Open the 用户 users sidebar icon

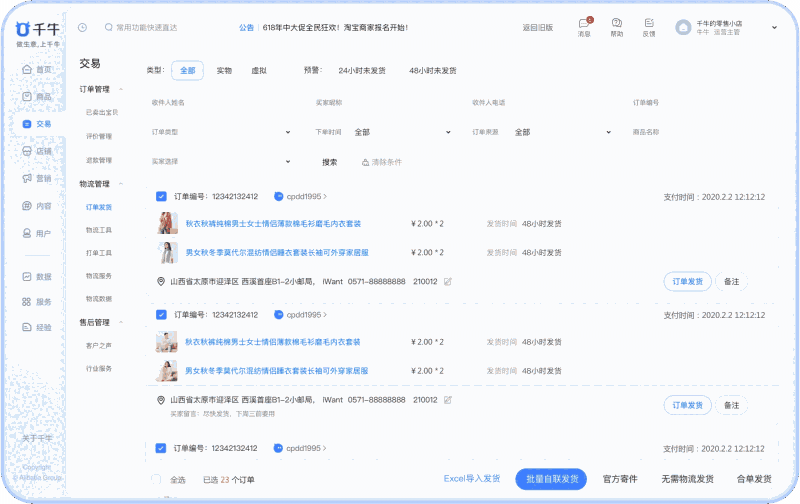click(x=27, y=233)
